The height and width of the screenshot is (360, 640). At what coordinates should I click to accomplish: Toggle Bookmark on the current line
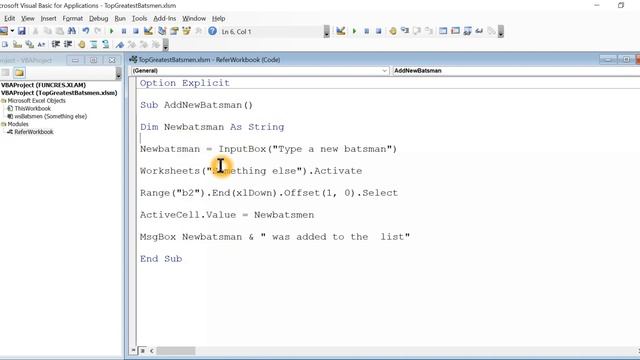tap(120, 44)
